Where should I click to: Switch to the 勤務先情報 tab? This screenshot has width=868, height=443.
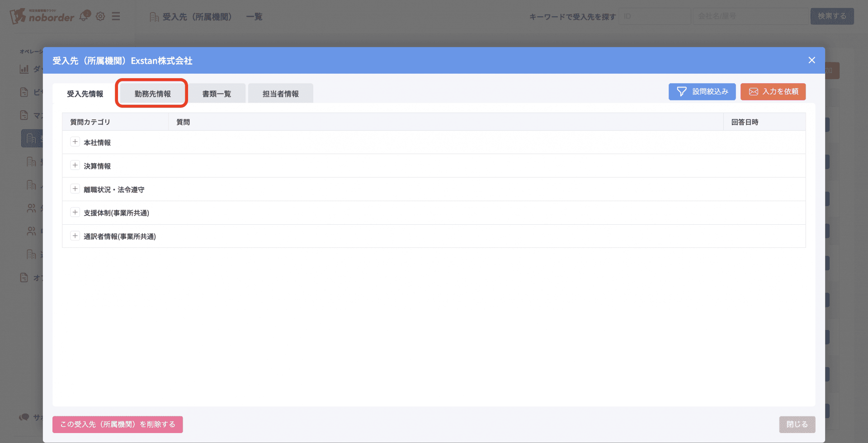click(x=152, y=94)
